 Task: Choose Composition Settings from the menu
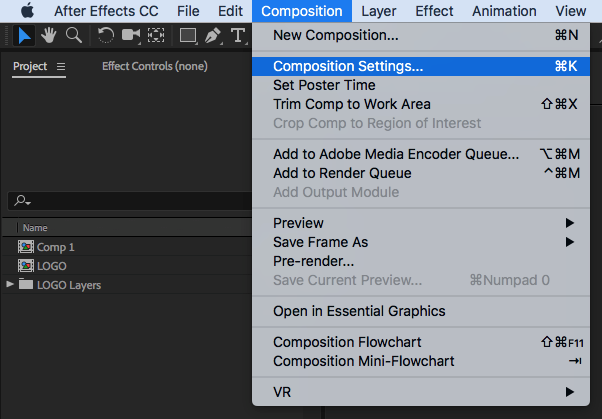(348, 67)
